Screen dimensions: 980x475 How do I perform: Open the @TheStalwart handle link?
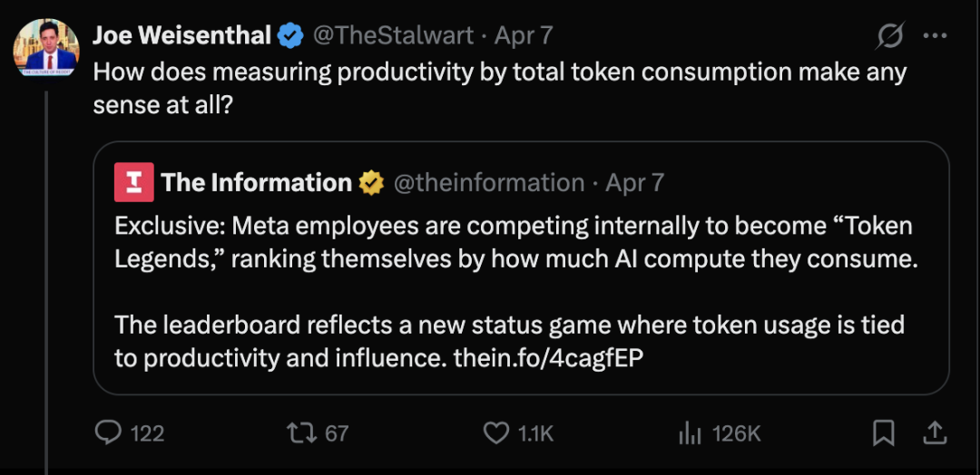[x=393, y=36]
